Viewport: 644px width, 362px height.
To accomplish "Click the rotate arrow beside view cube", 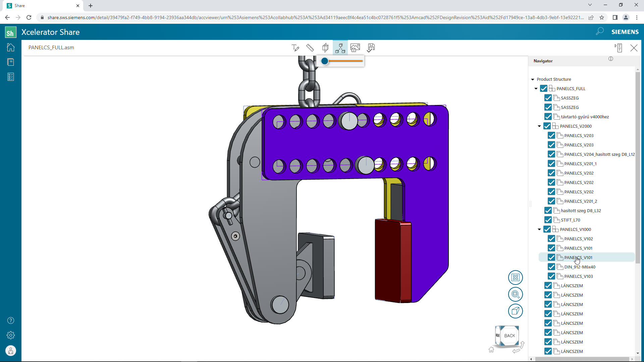I will tap(522, 344).
